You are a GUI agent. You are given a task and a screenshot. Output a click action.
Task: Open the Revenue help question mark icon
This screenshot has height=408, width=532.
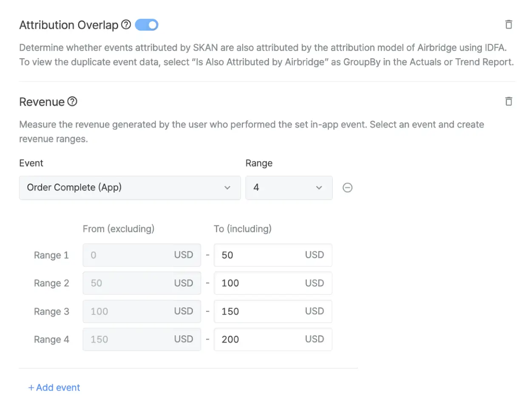coord(72,102)
